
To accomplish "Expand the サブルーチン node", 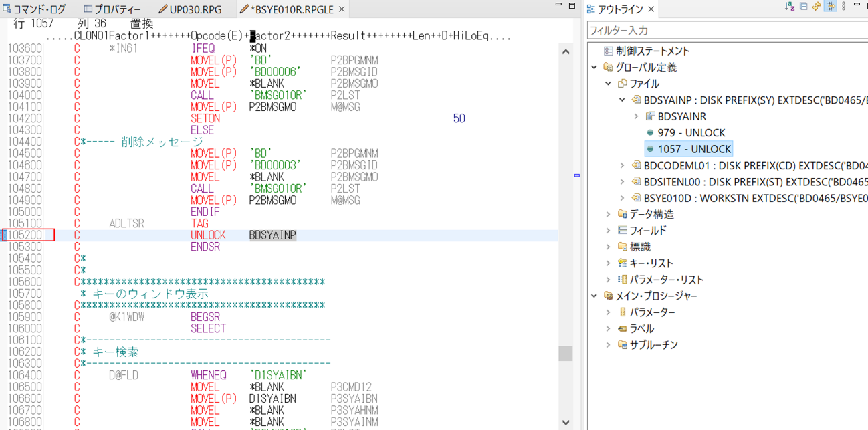I will [x=608, y=345].
